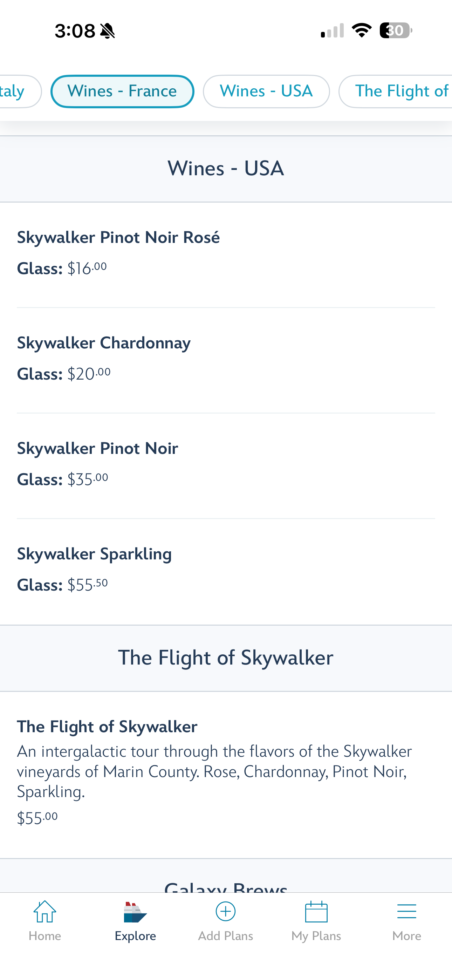Select the Wines - France category chip
Screen dimensions: 452x980
tap(122, 91)
